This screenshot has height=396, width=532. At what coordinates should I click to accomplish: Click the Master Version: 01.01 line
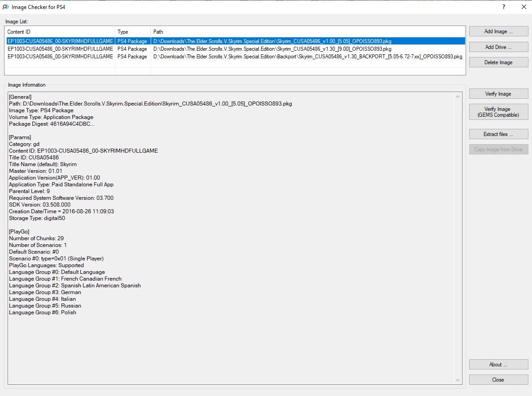35,171
